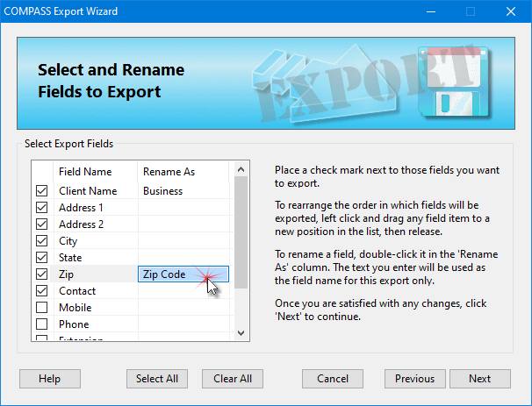Select the Client Name row label
Image resolution: width=532 pixels, height=406 pixels.
pos(88,191)
